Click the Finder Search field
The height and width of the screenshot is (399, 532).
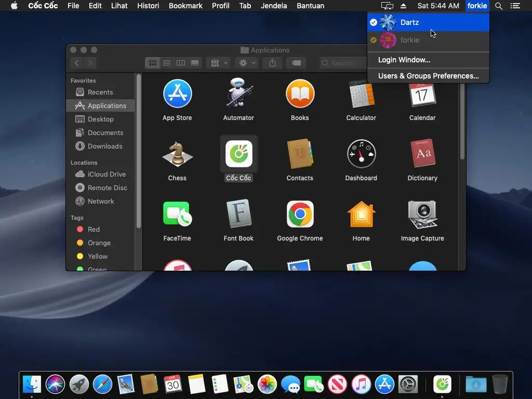pyautogui.click(x=343, y=63)
